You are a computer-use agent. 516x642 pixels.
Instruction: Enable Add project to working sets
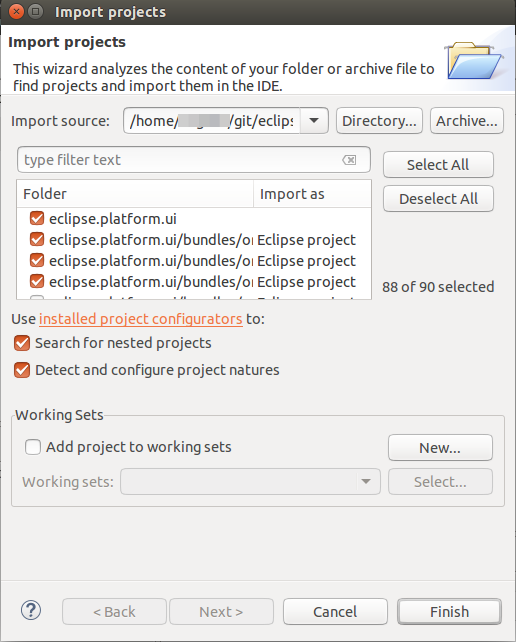33,447
